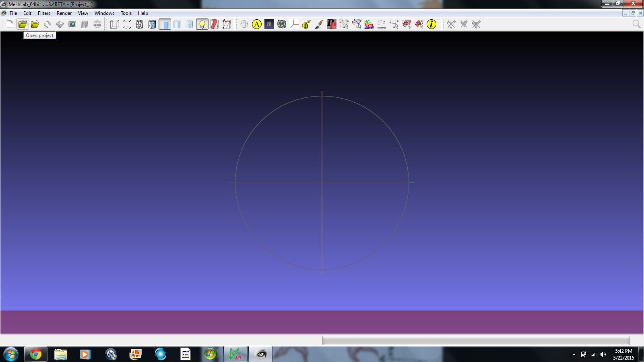This screenshot has height=362, width=644.
Task: Open the Align tool yellow A icon
Action: coord(257,24)
